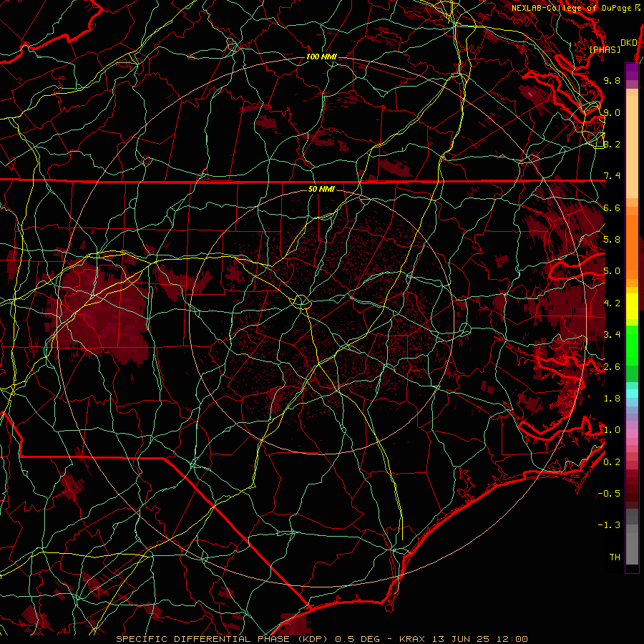Click the yellow color bar segment beside 4.2
The width and height of the screenshot is (644, 644).
(x=632, y=306)
